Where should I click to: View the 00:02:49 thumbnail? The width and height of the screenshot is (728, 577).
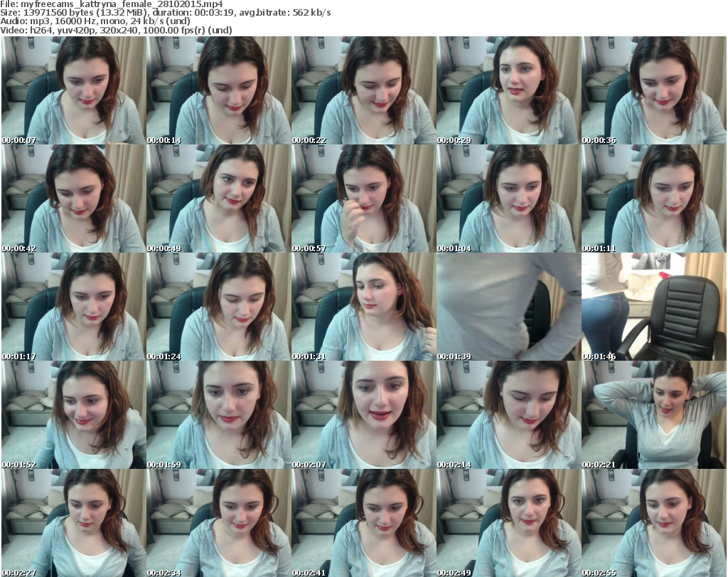tap(509, 523)
